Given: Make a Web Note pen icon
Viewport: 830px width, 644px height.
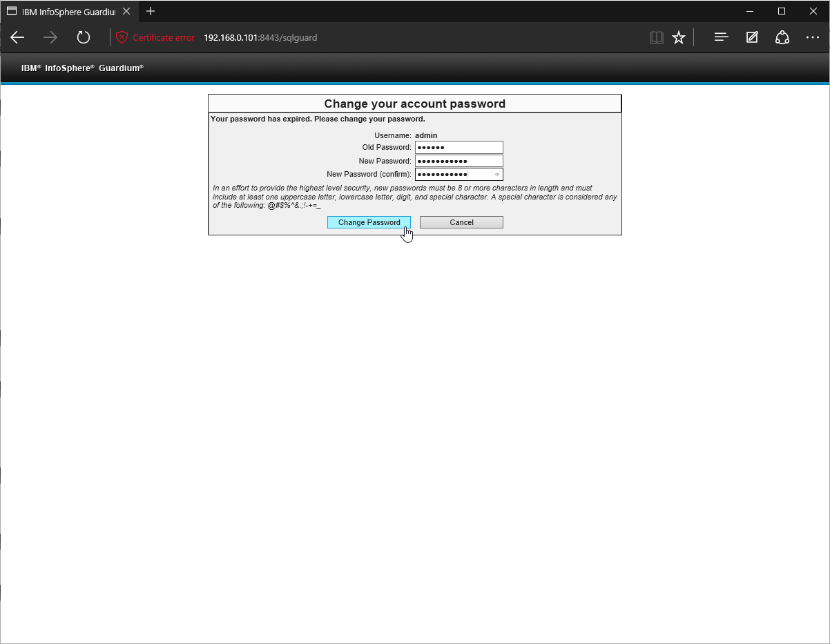Looking at the screenshot, I should coord(752,37).
